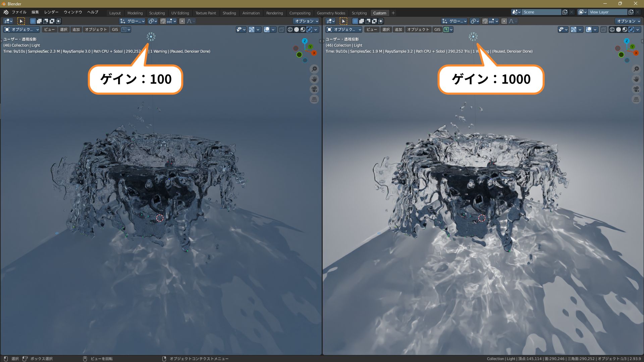Click zoom magnifier icon in left viewport
The image size is (644, 362).
314,69
